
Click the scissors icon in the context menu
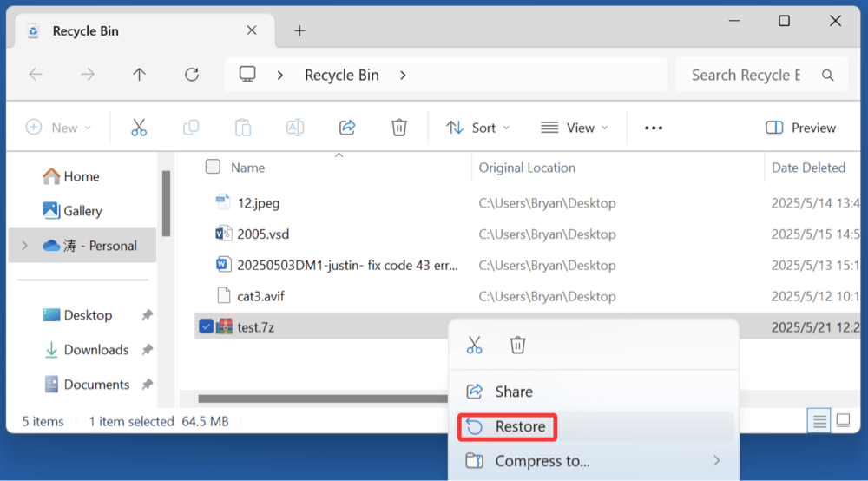coord(475,345)
